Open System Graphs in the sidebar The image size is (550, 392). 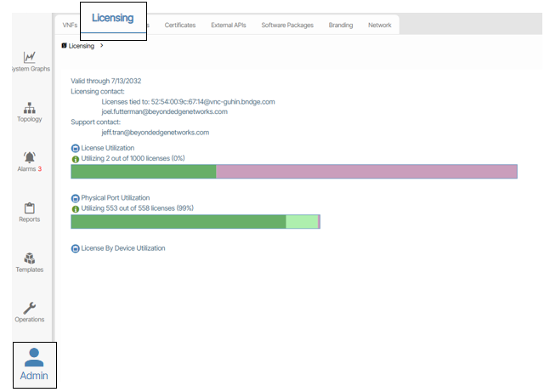[x=30, y=60]
